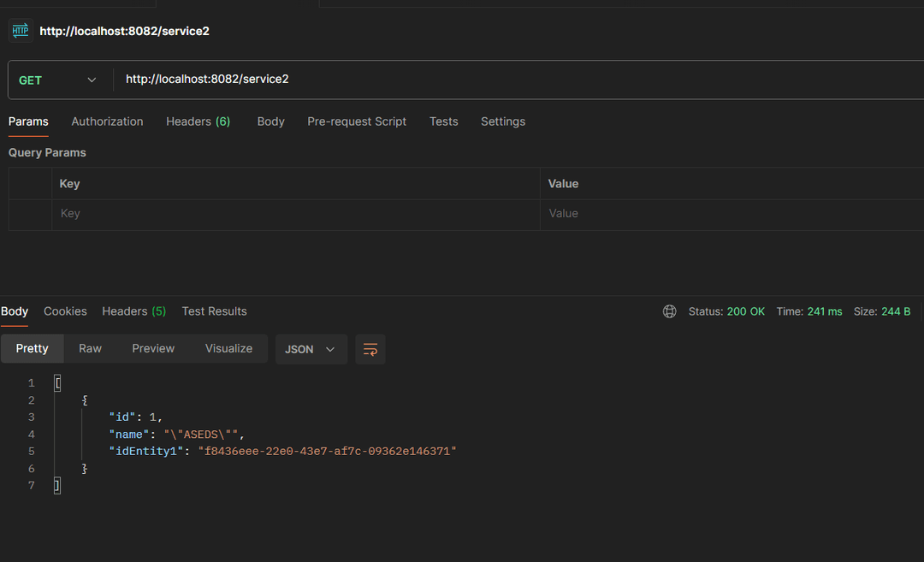Open the request Headers (6) tab
Screen dimensions: 924x562
(198, 121)
